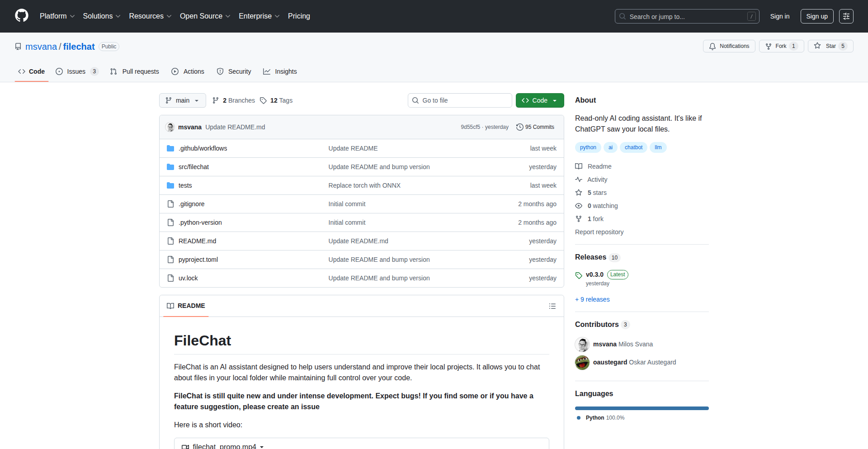The width and height of the screenshot is (868, 449).
Task: Open contributor msvana Milos Svana
Action: (x=623, y=344)
